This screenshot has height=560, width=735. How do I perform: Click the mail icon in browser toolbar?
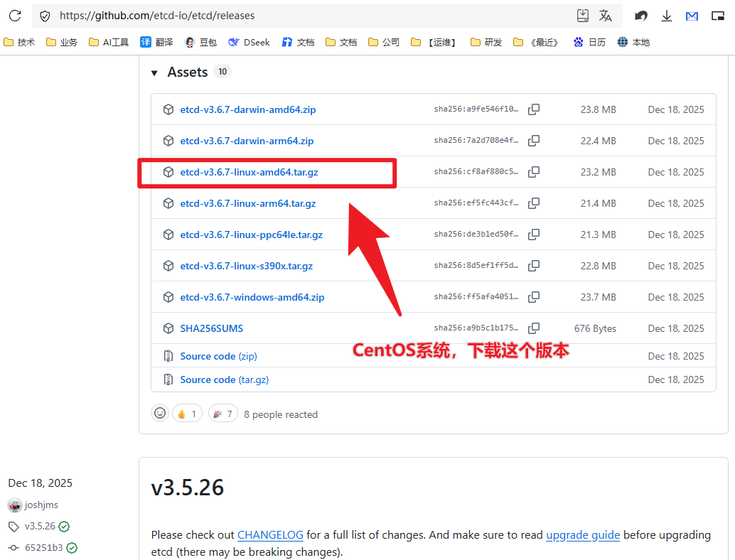point(692,16)
